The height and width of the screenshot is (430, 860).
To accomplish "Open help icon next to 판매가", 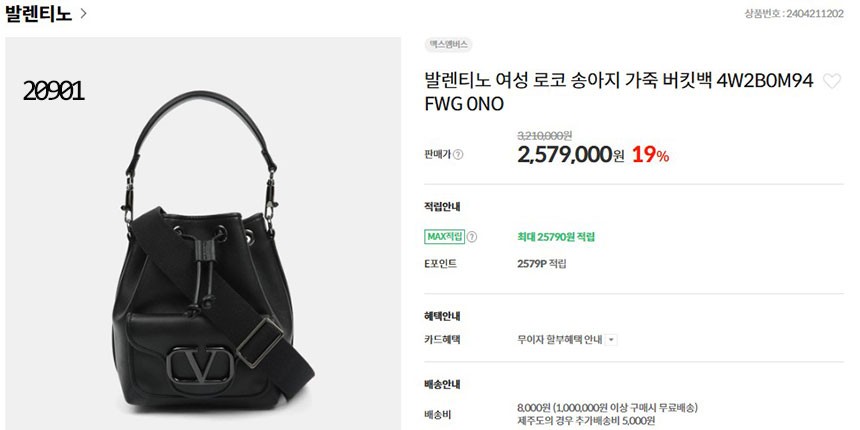I will tap(459, 155).
